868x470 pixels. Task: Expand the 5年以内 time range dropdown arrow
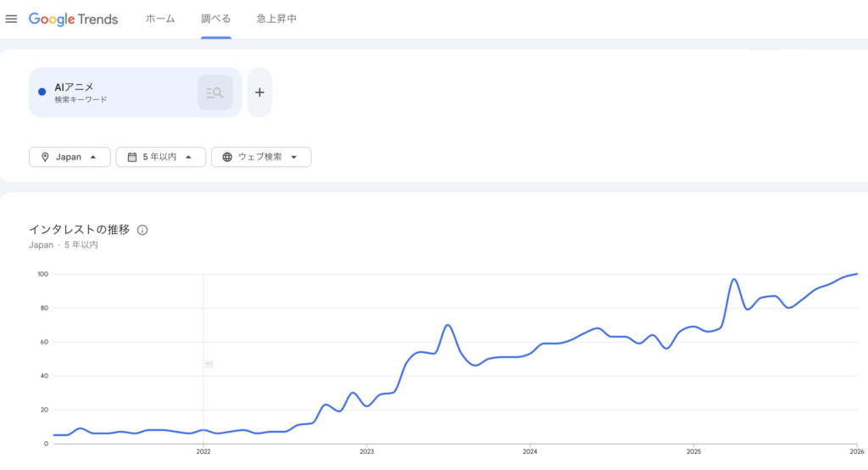(188, 157)
